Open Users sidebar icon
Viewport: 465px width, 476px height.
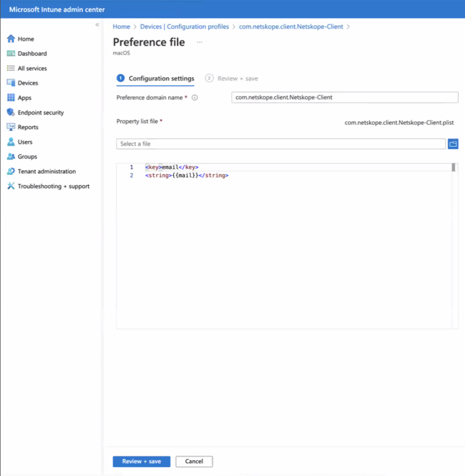[11, 142]
